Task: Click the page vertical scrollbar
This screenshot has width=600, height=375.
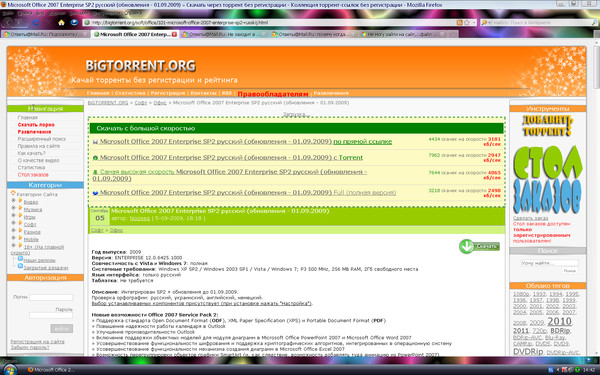Action: [x=597, y=191]
